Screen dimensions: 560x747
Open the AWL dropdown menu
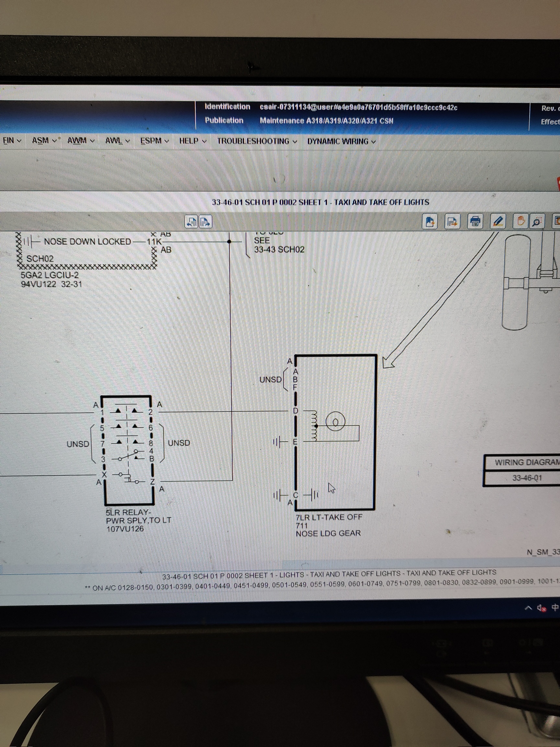click(x=117, y=140)
